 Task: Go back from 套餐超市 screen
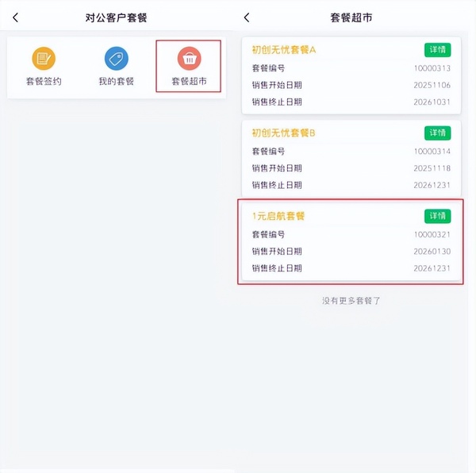(247, 17)
